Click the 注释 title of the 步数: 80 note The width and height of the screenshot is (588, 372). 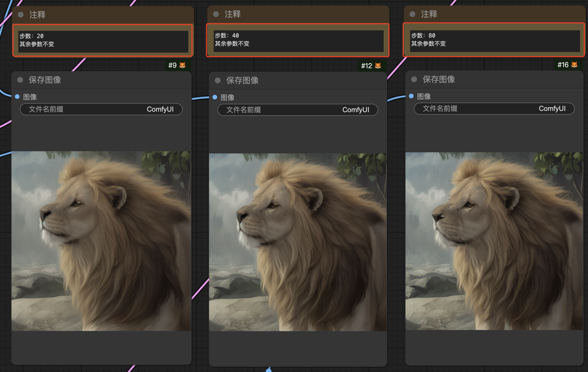point(429,14)
